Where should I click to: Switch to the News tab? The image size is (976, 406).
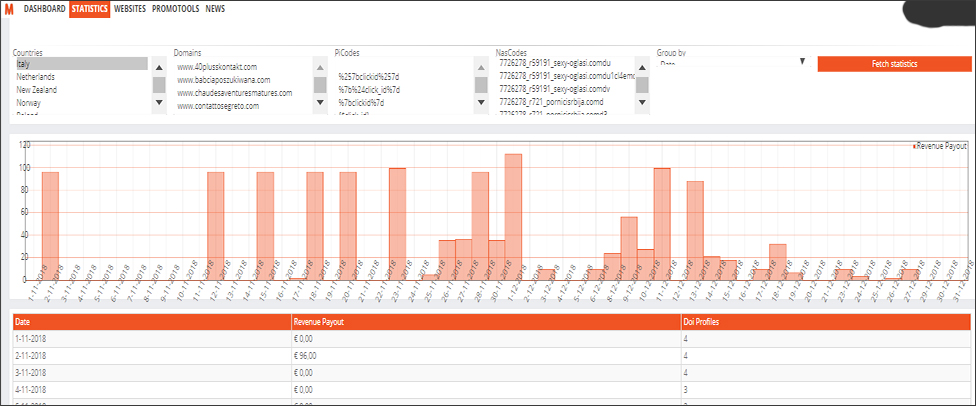coord(215,9)
